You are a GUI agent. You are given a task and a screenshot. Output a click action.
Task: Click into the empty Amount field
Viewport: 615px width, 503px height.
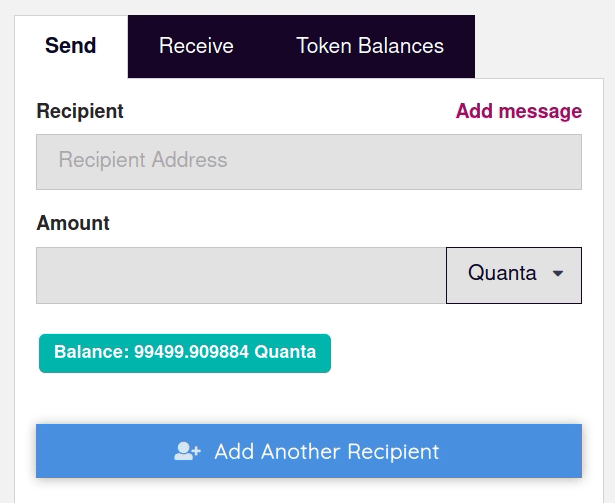pyautogui.click(x=241, y=275)
